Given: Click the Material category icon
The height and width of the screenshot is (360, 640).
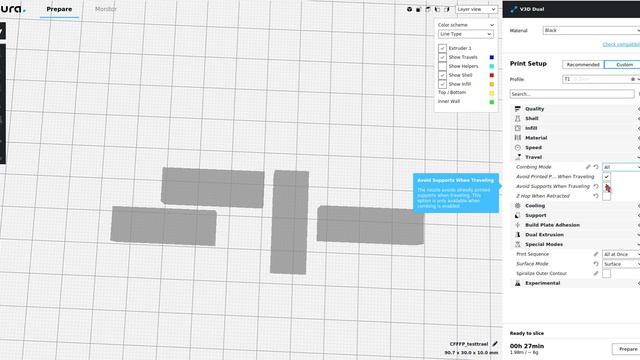Looking at the screenshot, I should (518, 138).
